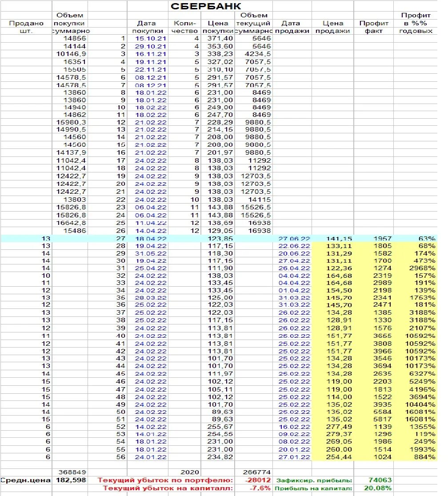Select the 'Средн.цена' label cell
448x496 pixels.
(26, 480)
